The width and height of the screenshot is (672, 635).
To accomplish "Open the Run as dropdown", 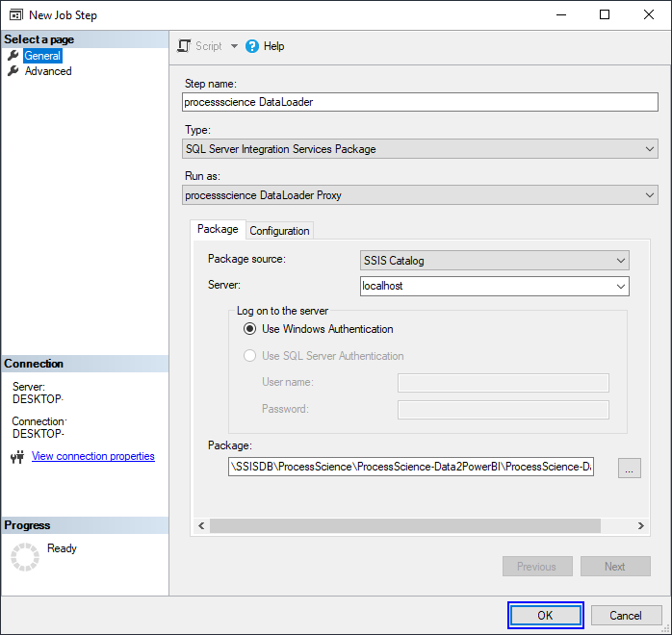I will (x=420, y=195).
